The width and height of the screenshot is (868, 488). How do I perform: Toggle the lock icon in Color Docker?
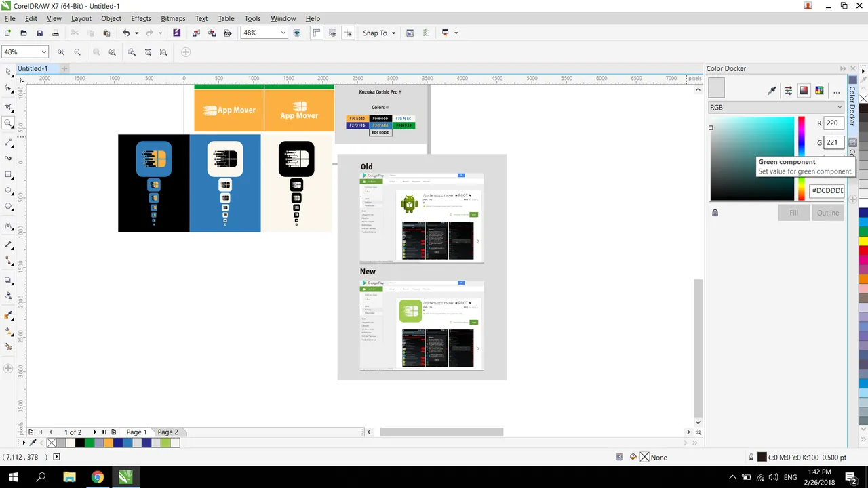click(715, 213)
